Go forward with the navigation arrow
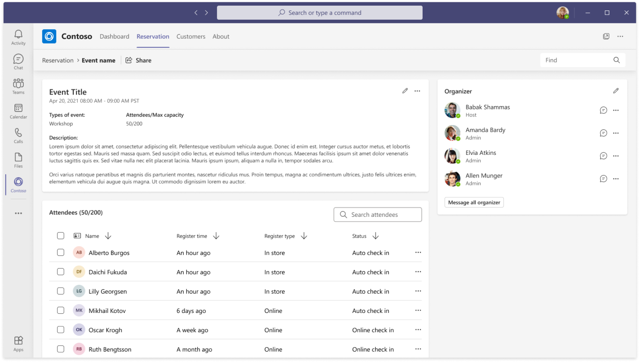Viewport: 644px width, 362px height. tap(206, 12)
